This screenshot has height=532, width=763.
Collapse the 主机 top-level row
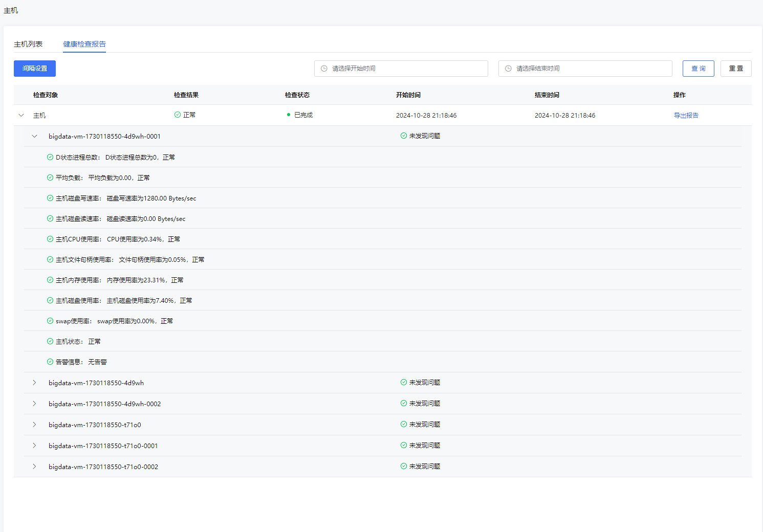coord(21,115)
